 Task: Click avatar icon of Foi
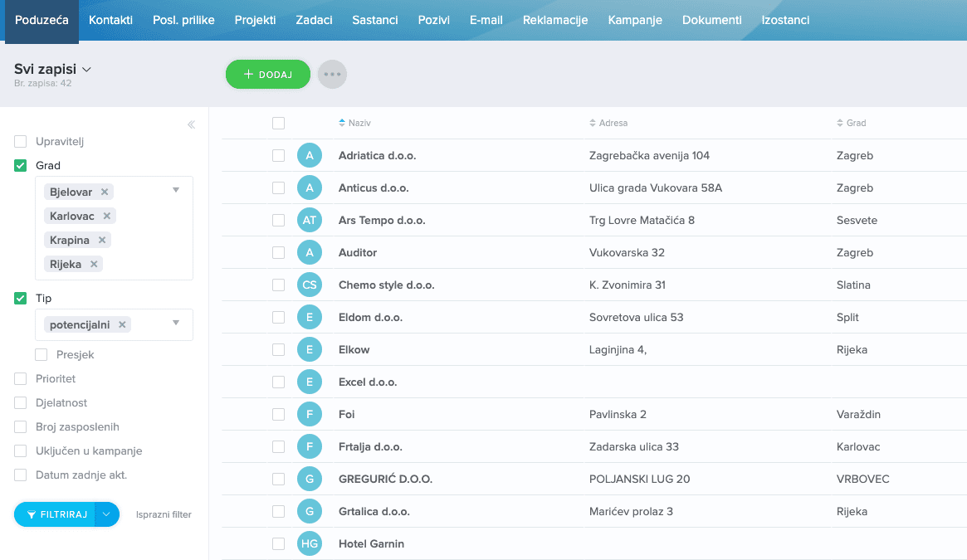coord(310,415)
